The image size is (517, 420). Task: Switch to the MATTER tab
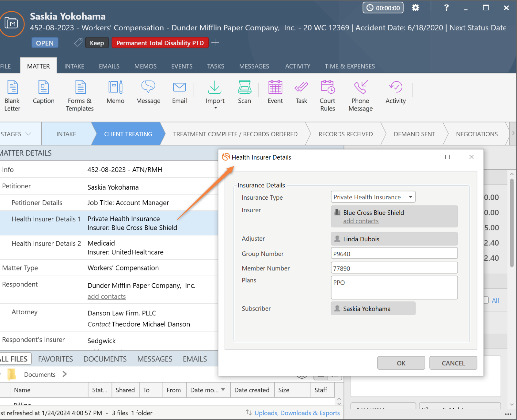pyautogui.click(x=38, y=66)
